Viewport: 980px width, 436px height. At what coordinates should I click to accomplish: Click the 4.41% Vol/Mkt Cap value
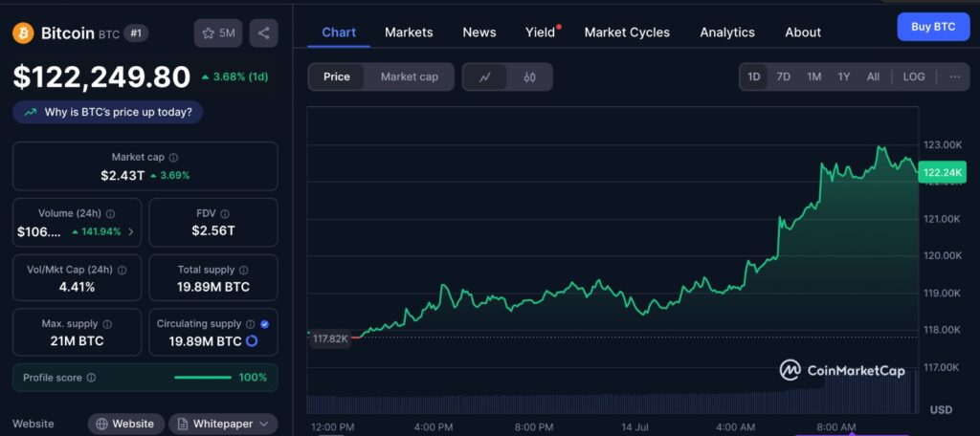tap(77, 288)
